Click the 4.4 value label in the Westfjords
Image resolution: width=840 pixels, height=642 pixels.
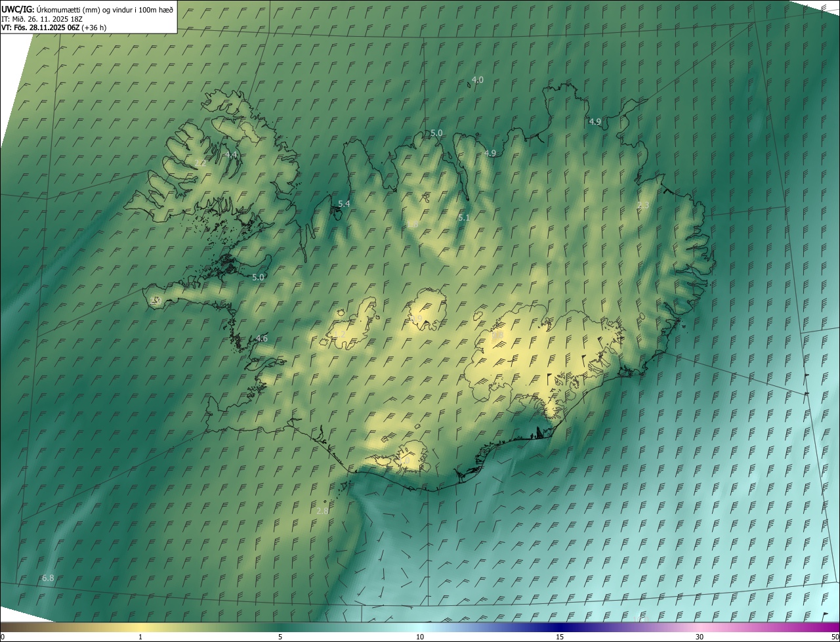tap(230, 154)
